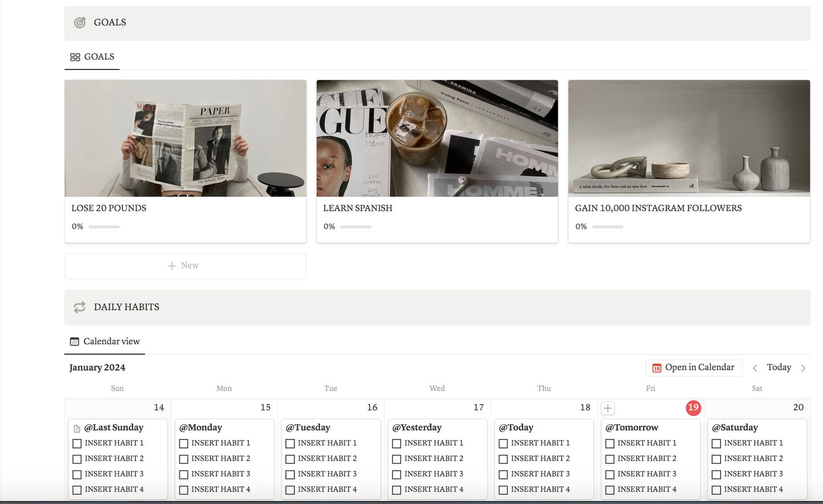Click the grid icon on the GOALS tab
Viewport: 823px width, 504px height.
(74, 57)
